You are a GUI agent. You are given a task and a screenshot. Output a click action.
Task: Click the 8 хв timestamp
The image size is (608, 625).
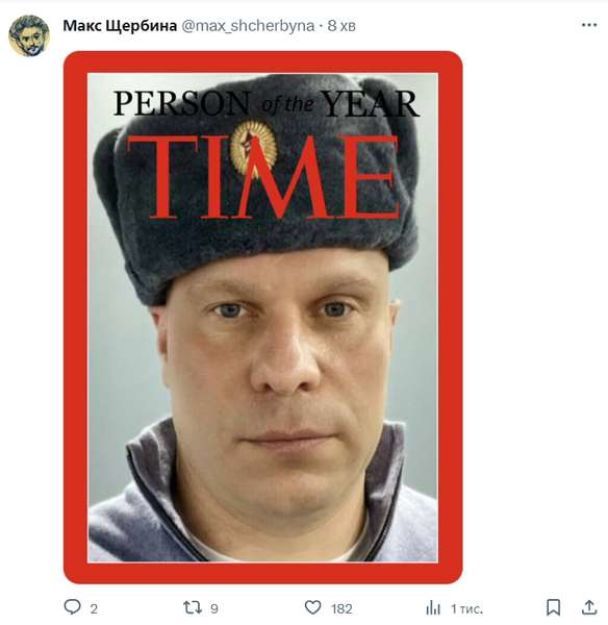341,26
